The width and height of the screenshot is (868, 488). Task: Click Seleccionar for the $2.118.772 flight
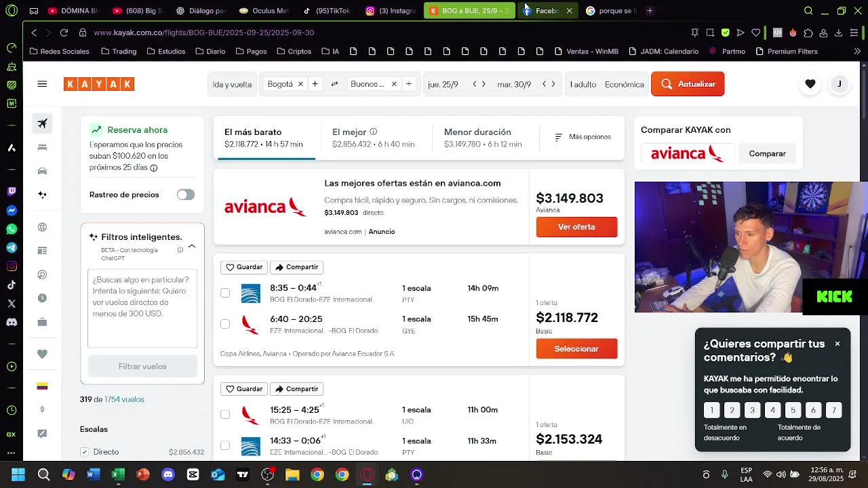coord(576,348)
